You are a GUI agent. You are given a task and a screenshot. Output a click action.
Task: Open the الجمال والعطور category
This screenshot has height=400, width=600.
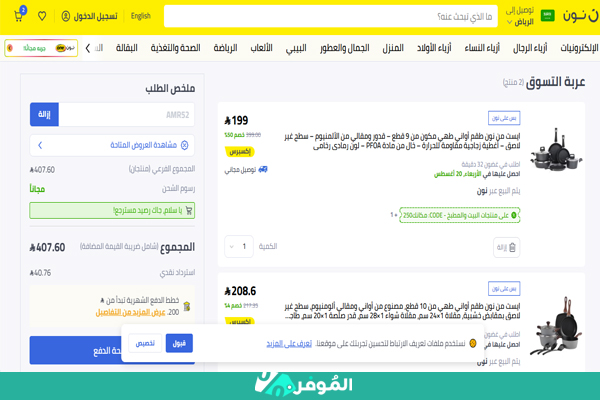pyautogui.click(x=344, y=48)
